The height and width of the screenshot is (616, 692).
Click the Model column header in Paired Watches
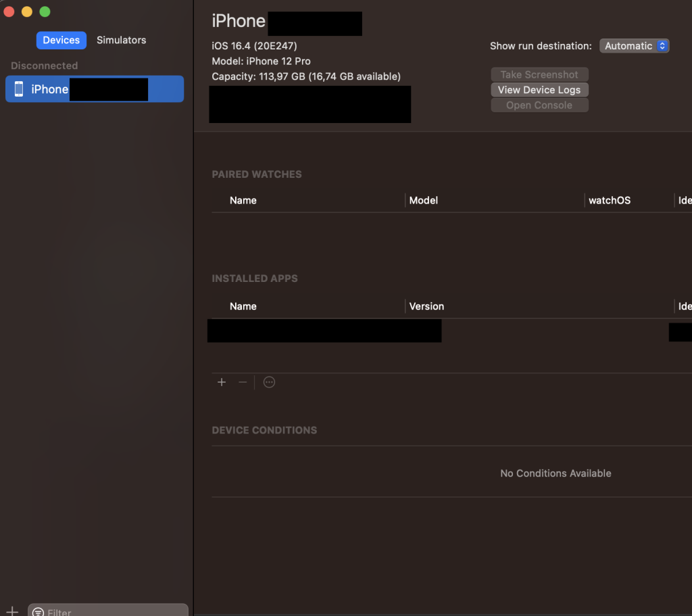[x=424, y=200]
